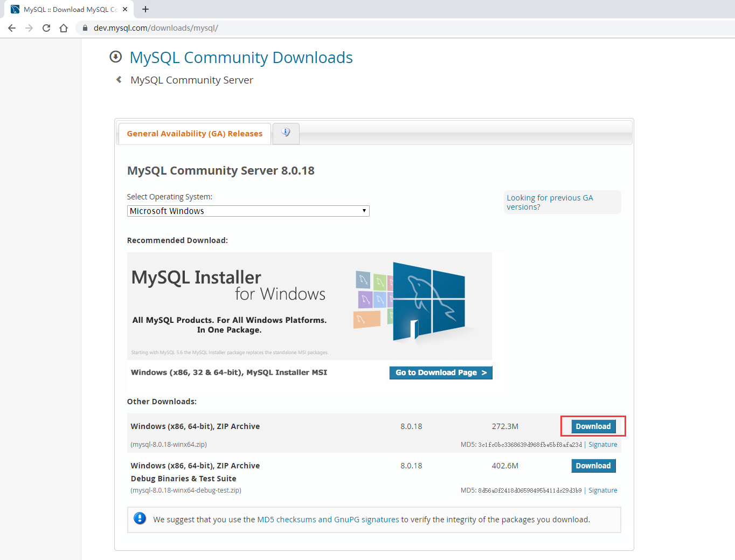
Task: Go to the browser home page icon
Action: pyautogui.click(x=64, y=28)
